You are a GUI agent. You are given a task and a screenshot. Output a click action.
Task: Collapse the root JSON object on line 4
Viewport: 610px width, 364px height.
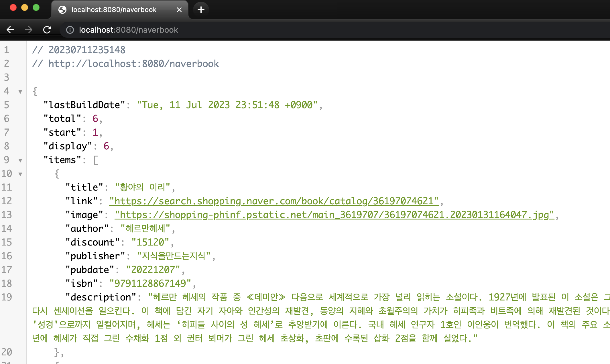pos(20,92)
